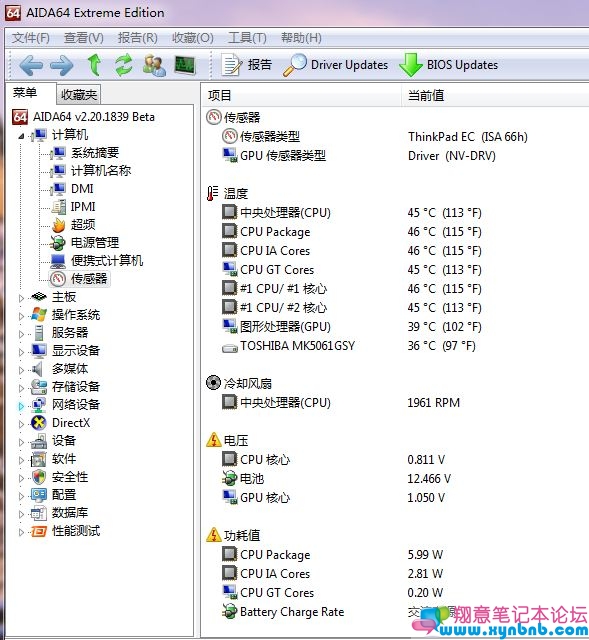
Task: Go back with the blue left arrow
Action: (x=31, y=65)
